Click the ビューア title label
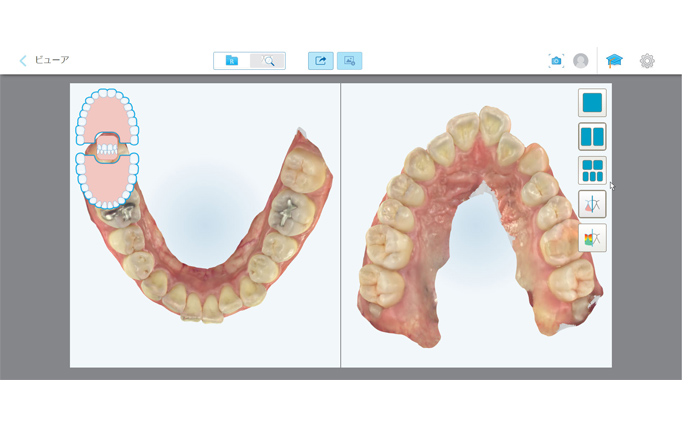 click(x=52, y=60)
